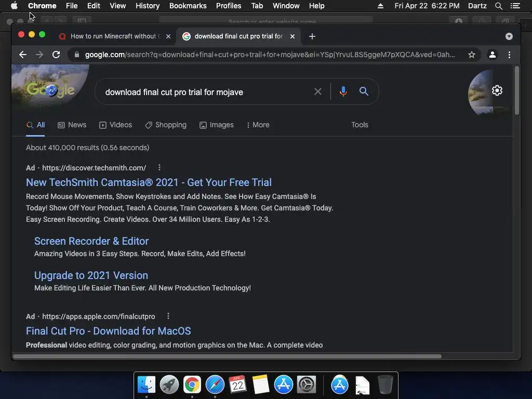Open Calendar from the Dock
Screen dimensions: 532x399
237,384
